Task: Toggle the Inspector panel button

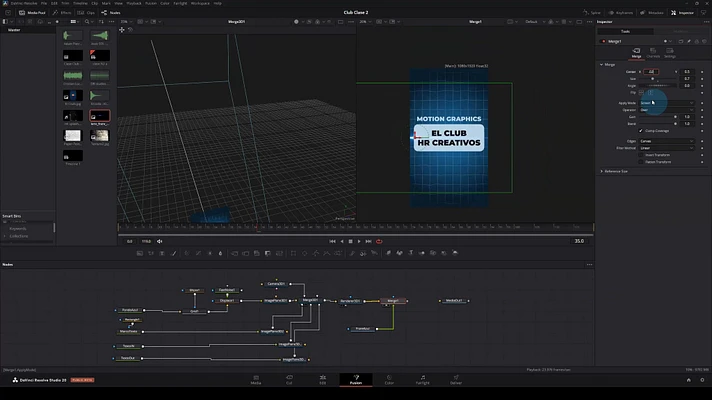Action: (x=682, y=13)
